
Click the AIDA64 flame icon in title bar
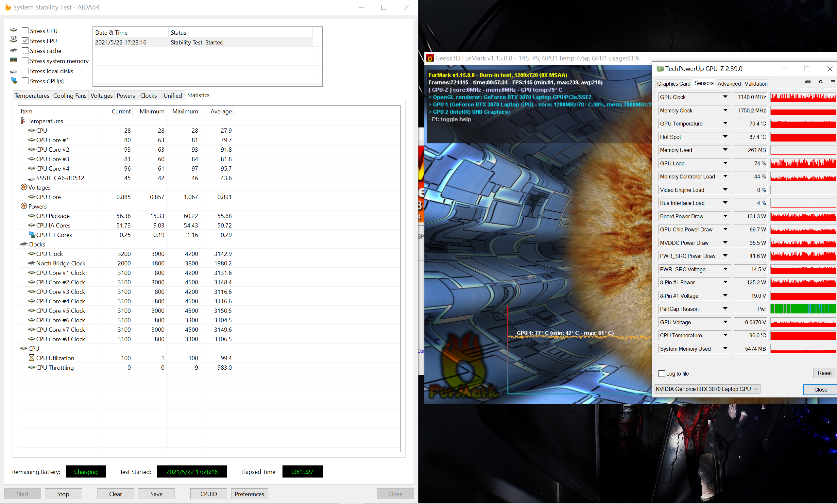(x=8, y=7)
